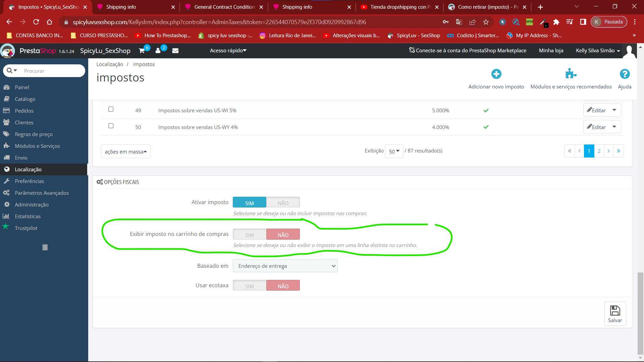Screen dimensions: 644x362
Task: Click Conecte-se à conta do PrestaShop Marketplace
Action: pos(468,51)
